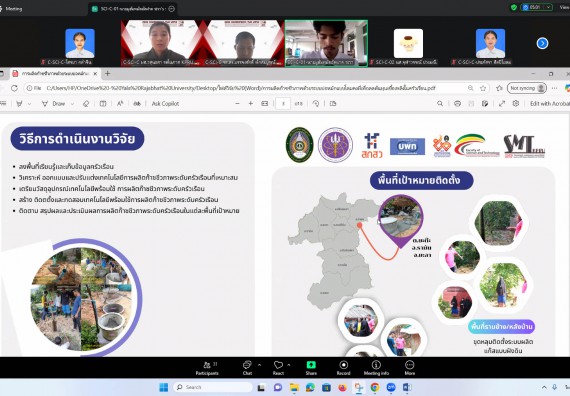Screen dimensions: 570x396
Task: Click Edit with Acrobat
Action: (x=550, y=104)
